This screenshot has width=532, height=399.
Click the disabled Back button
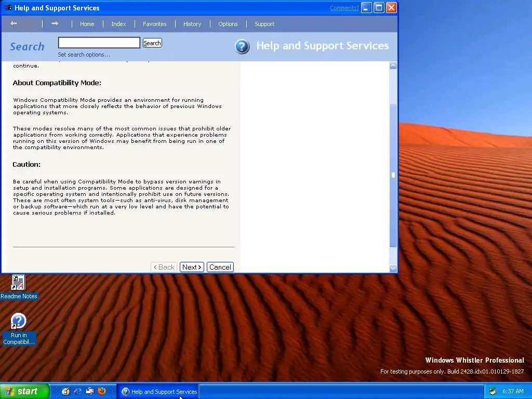[x=164, y=267]
